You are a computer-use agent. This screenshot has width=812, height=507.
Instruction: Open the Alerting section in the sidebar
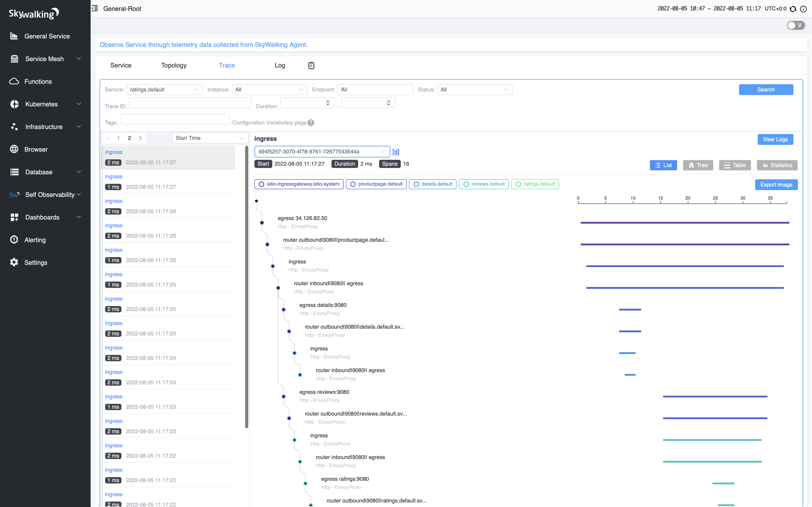pos(35,240)
